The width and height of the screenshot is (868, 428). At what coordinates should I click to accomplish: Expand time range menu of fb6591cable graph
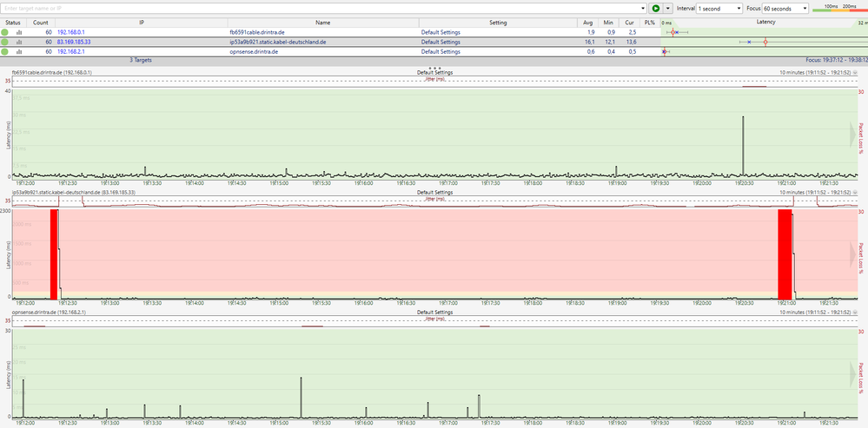(x=855, y=72)
